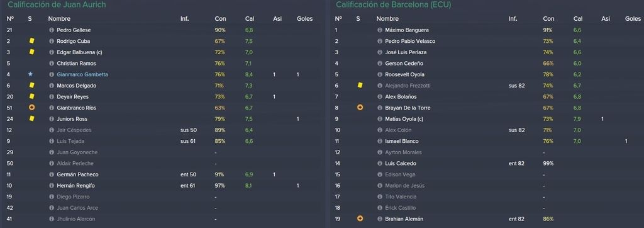Click Rodrigo Cuba's yellow card icon
Viewport: 644px width, 228px height.
coord(31,41)
